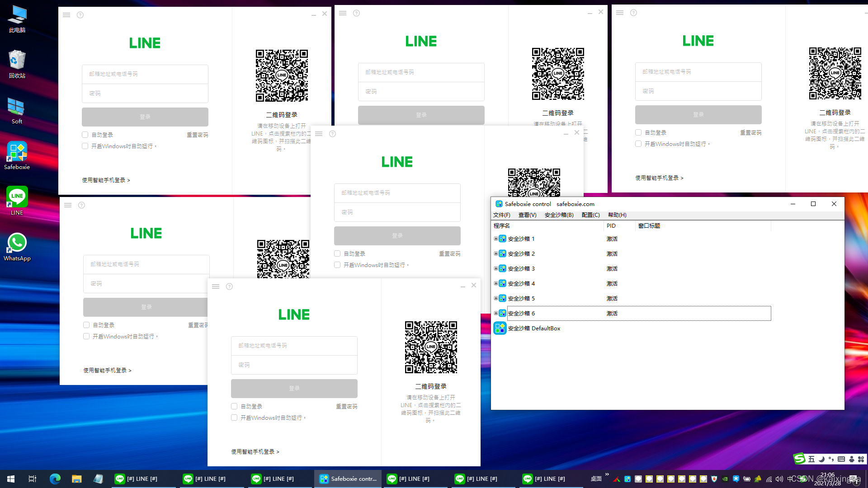Viewport: 868px width, 488px height.
Task: Open Microsoft Edge from the taskbar
Action: pos(55,479)
